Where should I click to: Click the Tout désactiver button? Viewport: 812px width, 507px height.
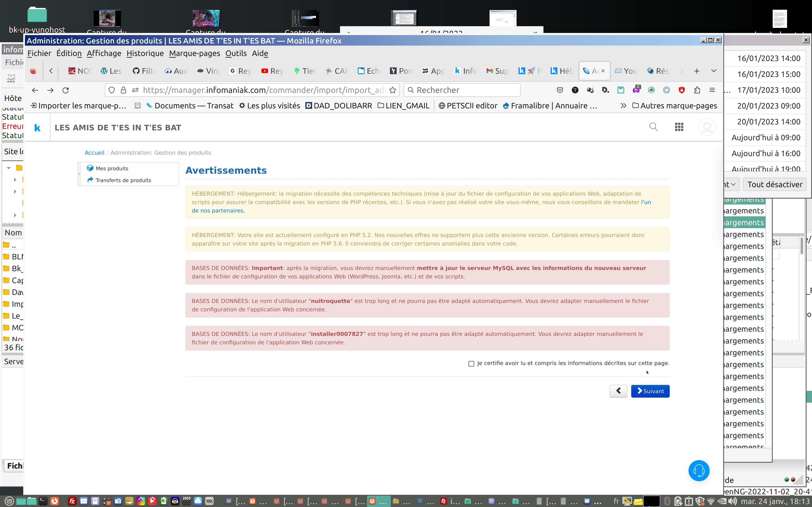coord(774,184)
